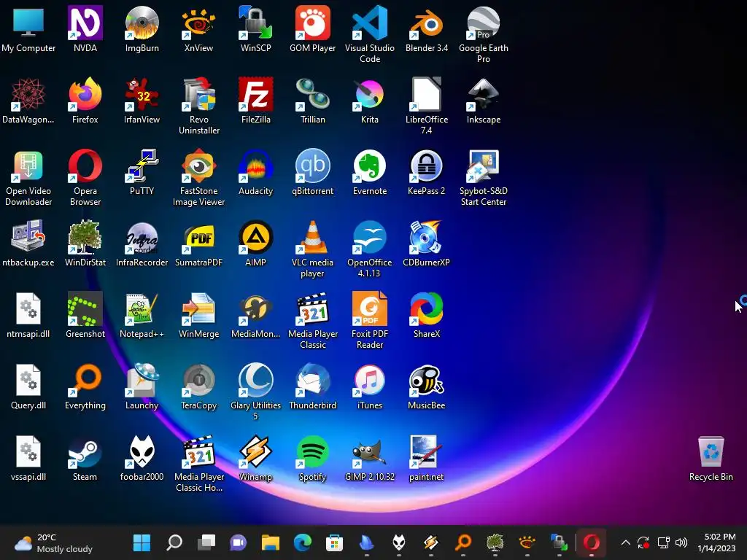Viewport: 747px width, 560px height.
Task: Click the PuTTY shortcut icon
Action: tap(142, 166)
